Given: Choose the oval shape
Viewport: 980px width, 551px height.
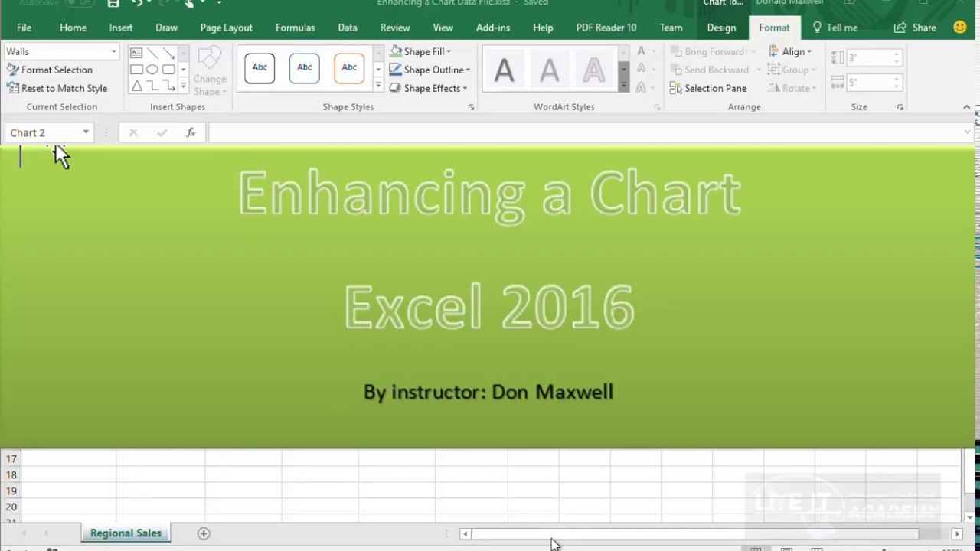Looking at the screenshot, I should 152,70.
